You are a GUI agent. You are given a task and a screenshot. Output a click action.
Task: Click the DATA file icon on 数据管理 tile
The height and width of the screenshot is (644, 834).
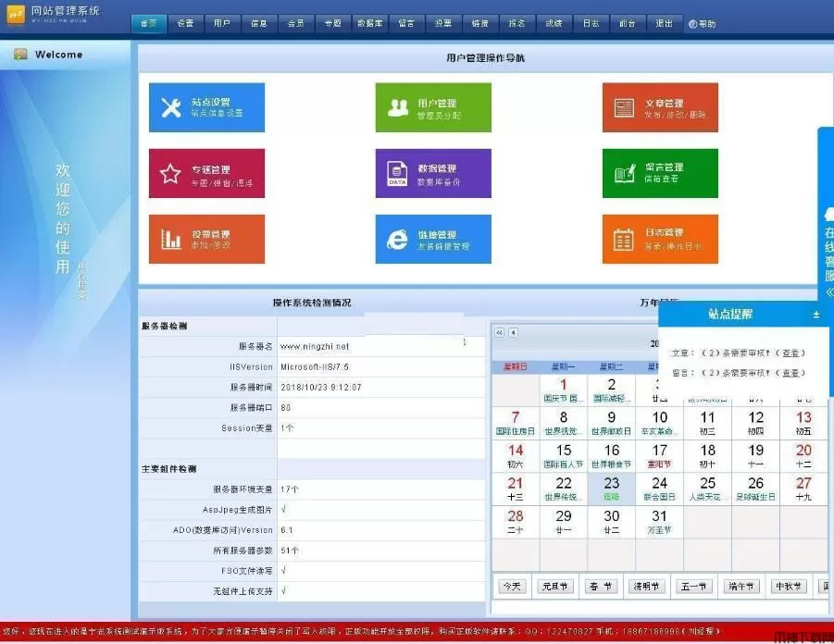397,173
